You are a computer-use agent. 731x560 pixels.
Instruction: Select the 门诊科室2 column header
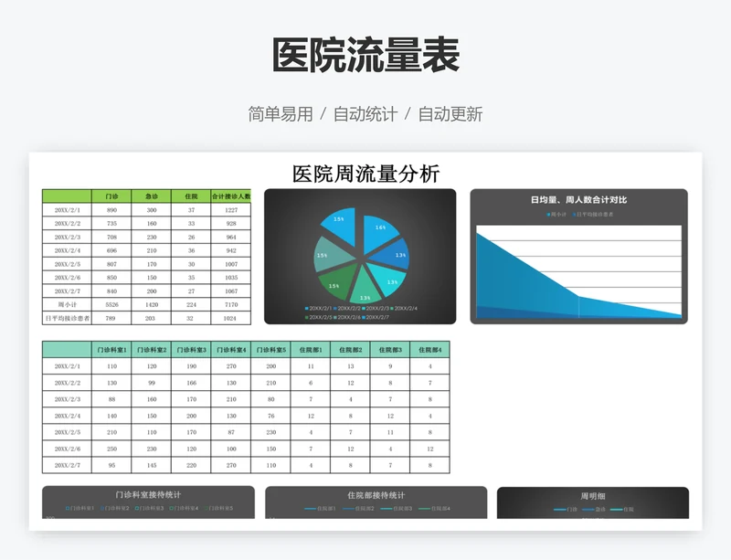(x=152, y=350)
